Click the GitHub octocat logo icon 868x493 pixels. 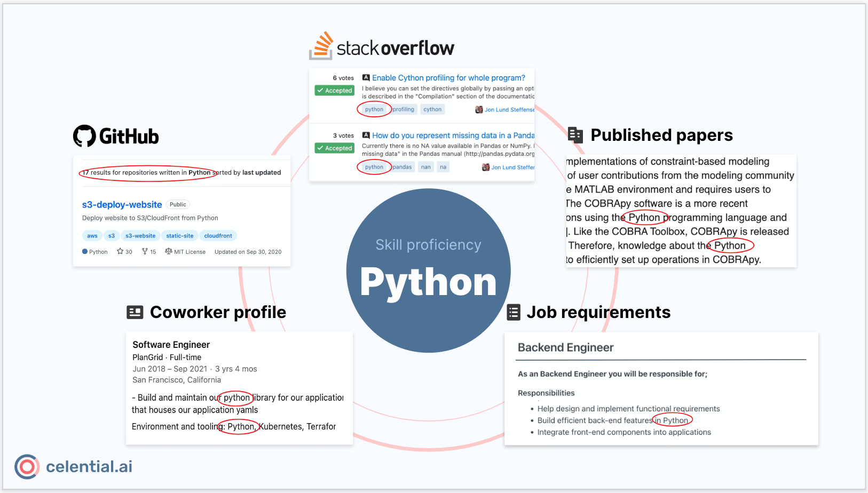pos(84,136)
